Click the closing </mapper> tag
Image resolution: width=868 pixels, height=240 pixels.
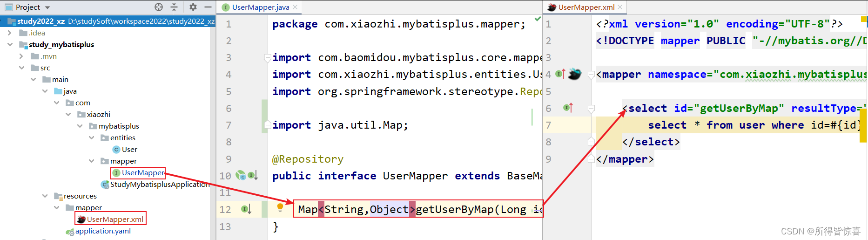coord(625,159)
